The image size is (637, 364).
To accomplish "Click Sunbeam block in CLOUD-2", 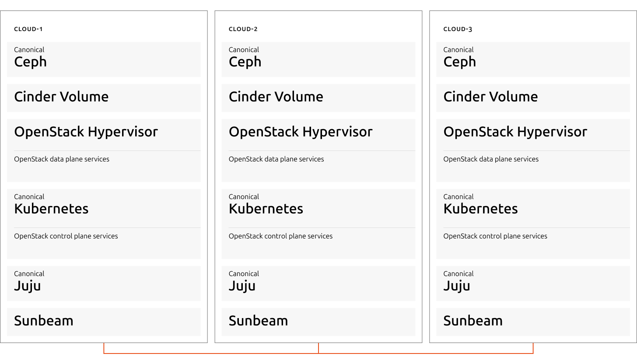I will pyautogui.click(x=318, y=322).
